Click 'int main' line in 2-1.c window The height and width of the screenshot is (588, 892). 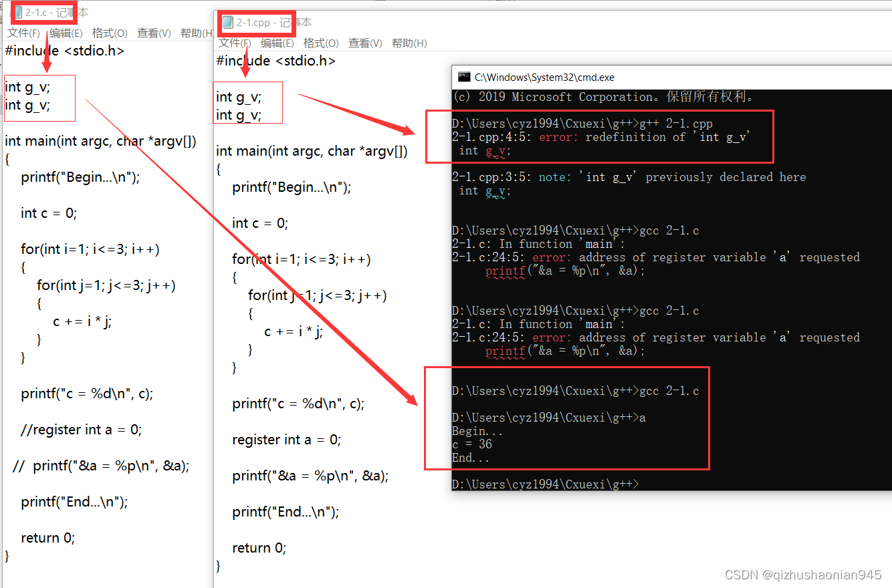point(100,141)
